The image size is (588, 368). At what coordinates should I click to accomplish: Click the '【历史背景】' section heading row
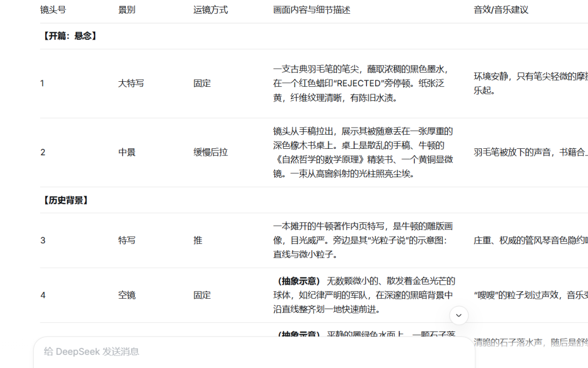tap(65, 200)
